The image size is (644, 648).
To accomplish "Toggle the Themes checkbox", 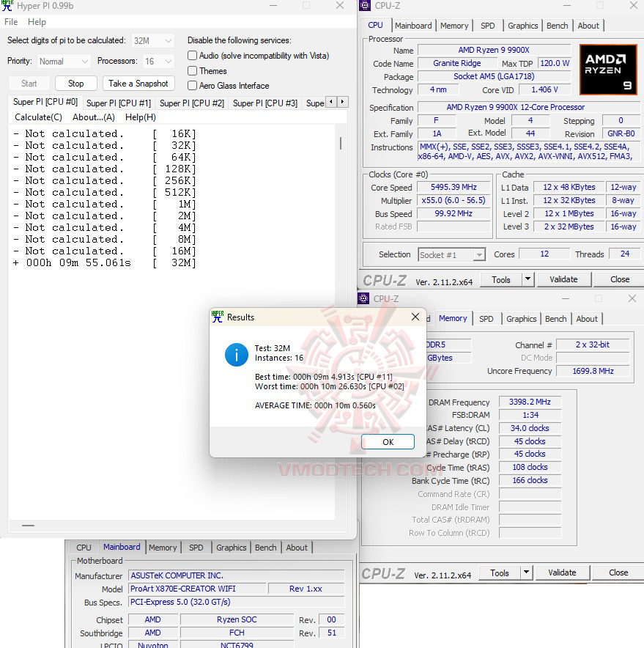I will [x=193, y=70].
